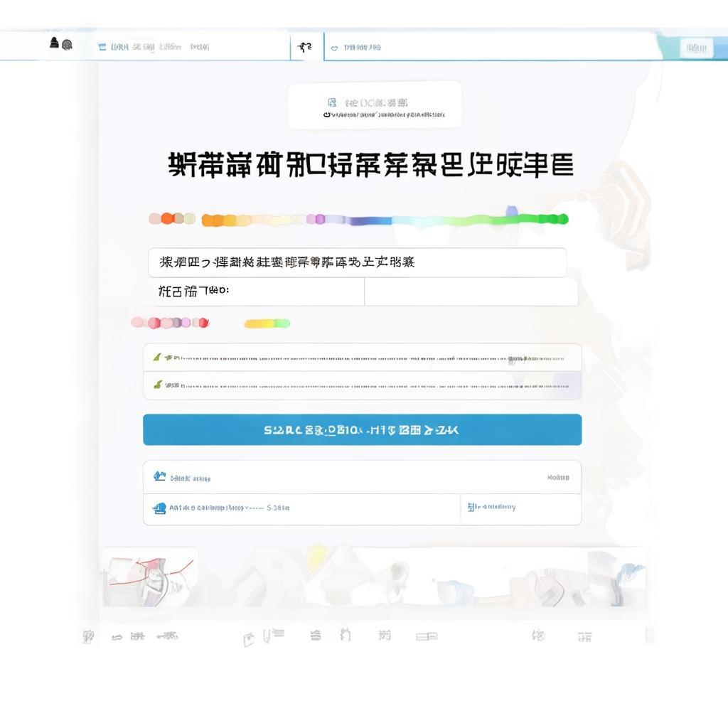Image resolution: width=728 pixels, height=728 pixels.
Task: Select the green leaf icon in first list row
Action: click(x=158, y=358)
